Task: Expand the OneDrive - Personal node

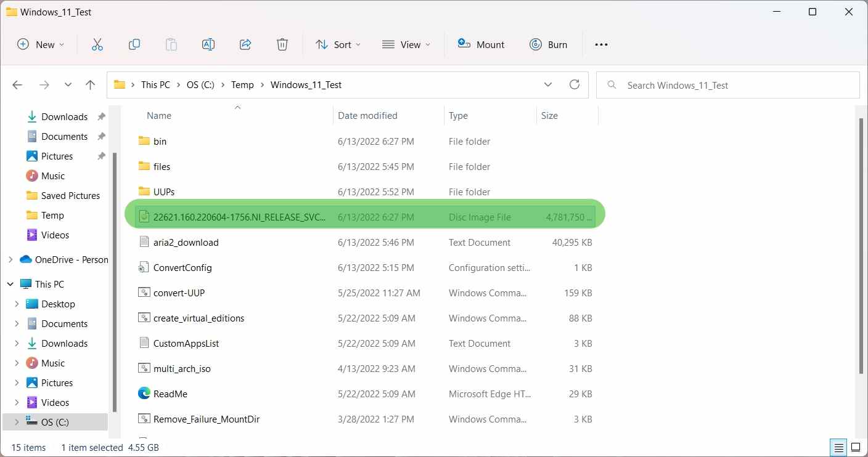Action: point(10,260)
